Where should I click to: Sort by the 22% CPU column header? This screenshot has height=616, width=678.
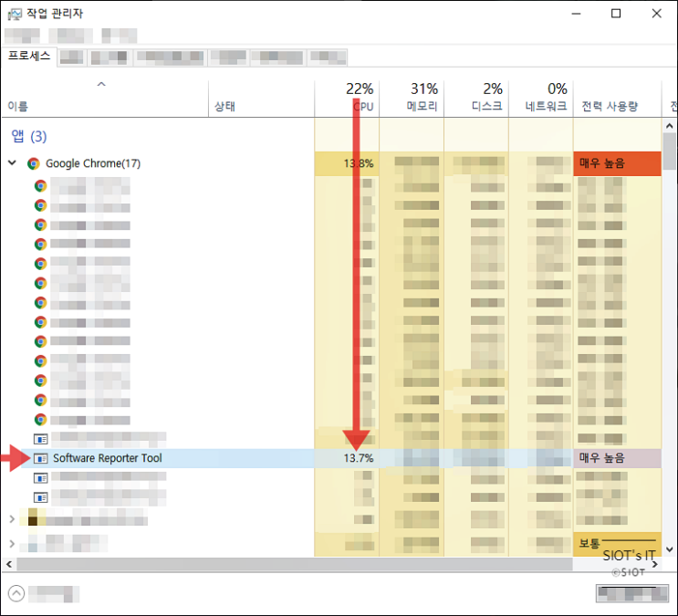(x=348, y=99)
